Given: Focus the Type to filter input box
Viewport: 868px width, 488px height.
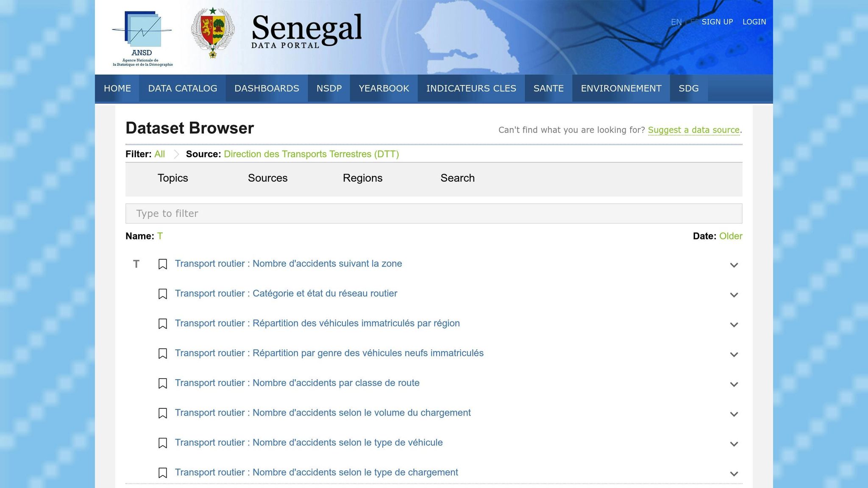Looking at the screenshot, I should [x=434, y=213].
